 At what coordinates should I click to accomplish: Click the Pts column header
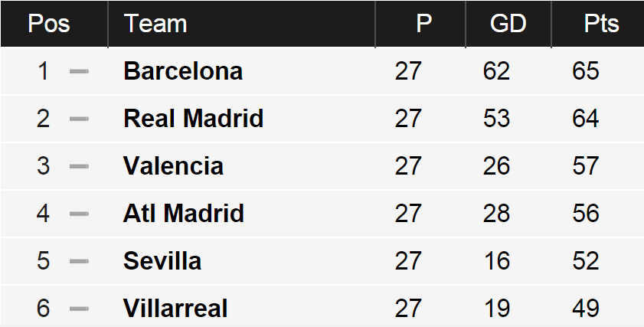pyautogui.click(x=601, y=24)
